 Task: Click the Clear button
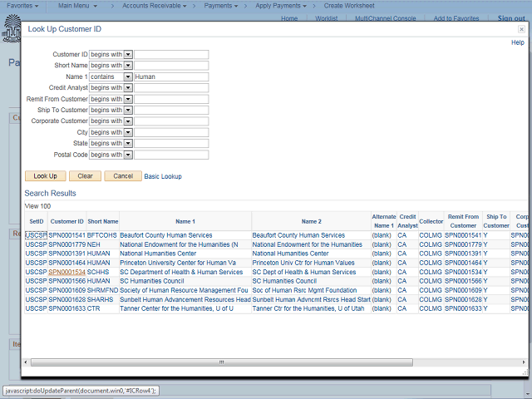coord(85,176)
